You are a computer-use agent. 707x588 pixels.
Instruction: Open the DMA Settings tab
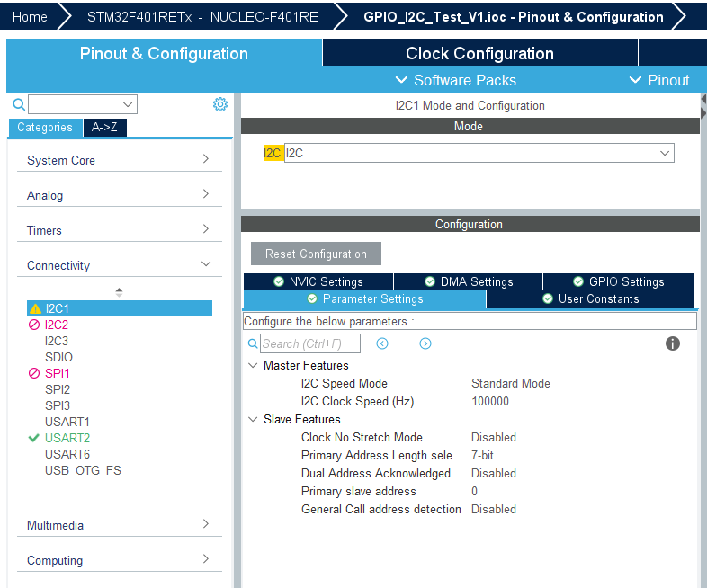[x=469, y=281]
